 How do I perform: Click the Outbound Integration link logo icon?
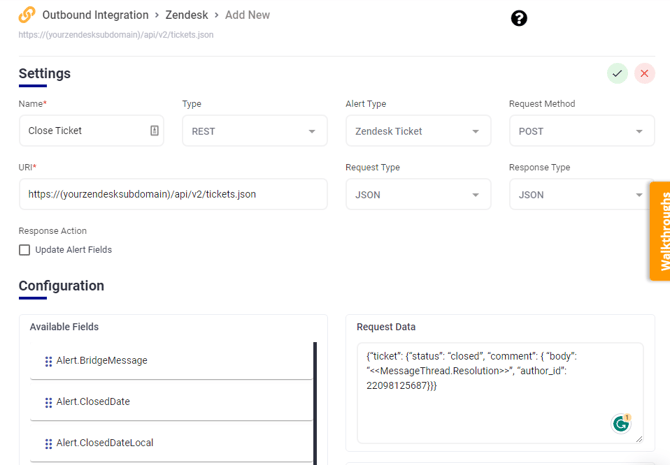coord(27,16)
